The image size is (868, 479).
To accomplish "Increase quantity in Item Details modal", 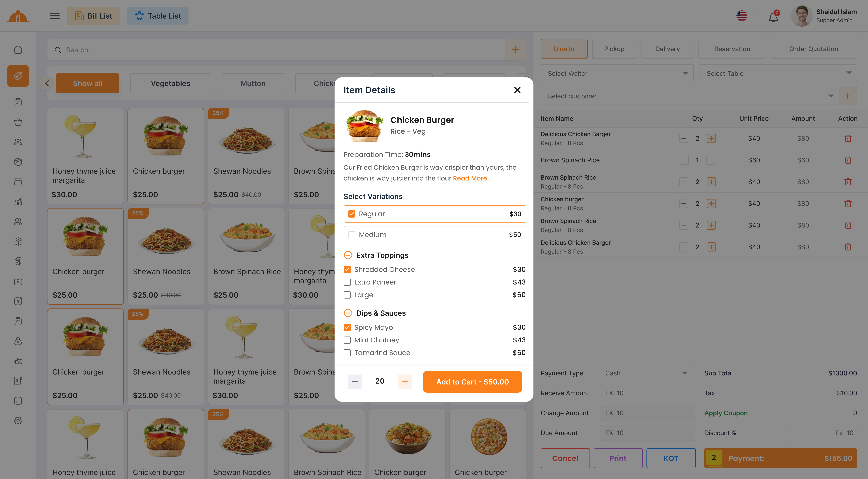I will (x=405, y=382).
